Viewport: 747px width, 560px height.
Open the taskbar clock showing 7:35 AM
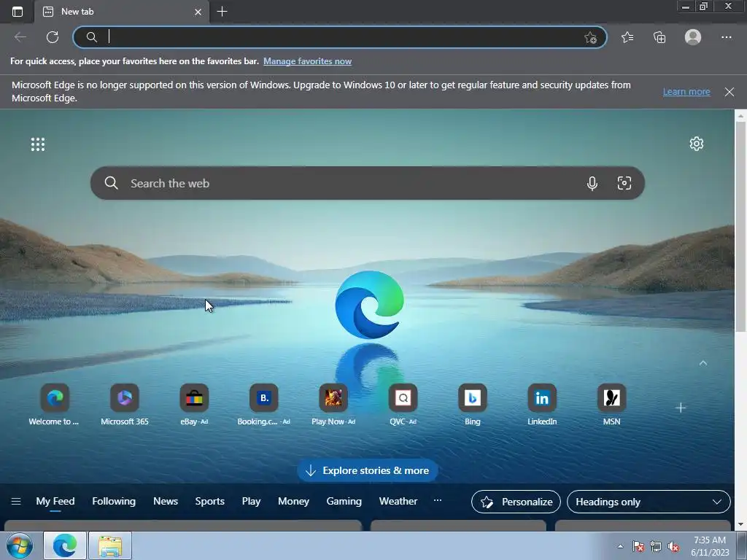710,546
